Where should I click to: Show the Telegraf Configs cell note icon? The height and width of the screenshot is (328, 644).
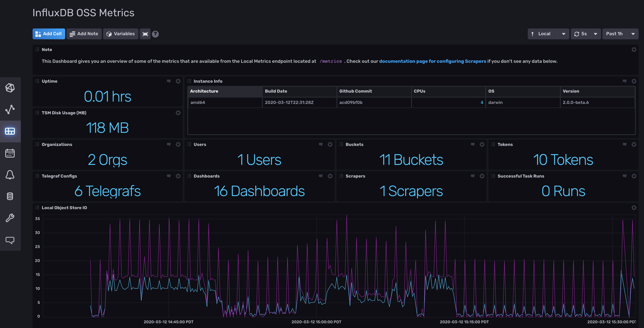[169, 176]
